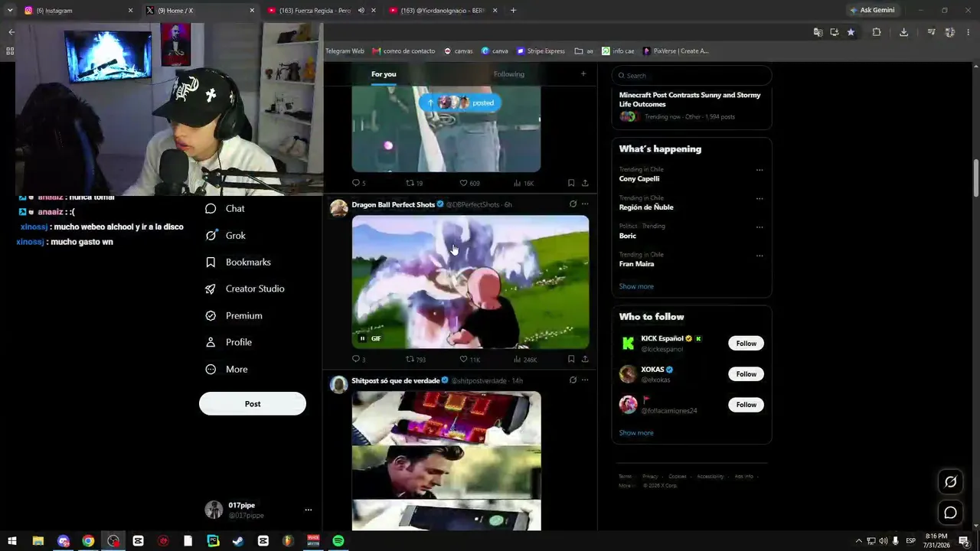Open the browser Downloads icon
980x551 pixels.
(903, 32)
